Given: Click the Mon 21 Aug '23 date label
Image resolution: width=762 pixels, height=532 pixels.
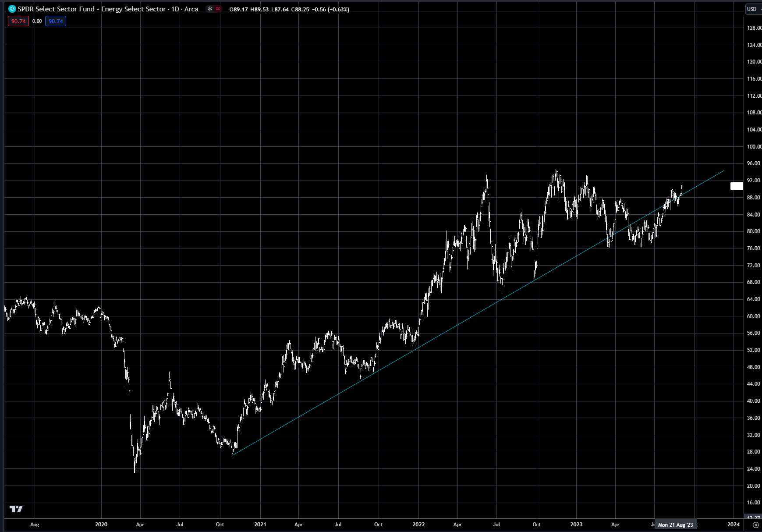Looking at the screenshot, I should [x=675, y=525].
